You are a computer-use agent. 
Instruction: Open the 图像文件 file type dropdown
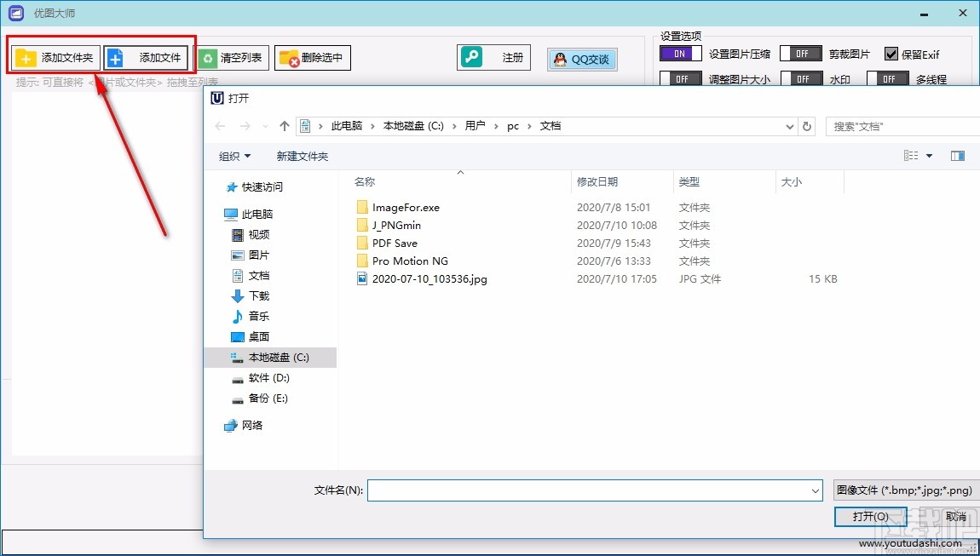tap(906, 490)
